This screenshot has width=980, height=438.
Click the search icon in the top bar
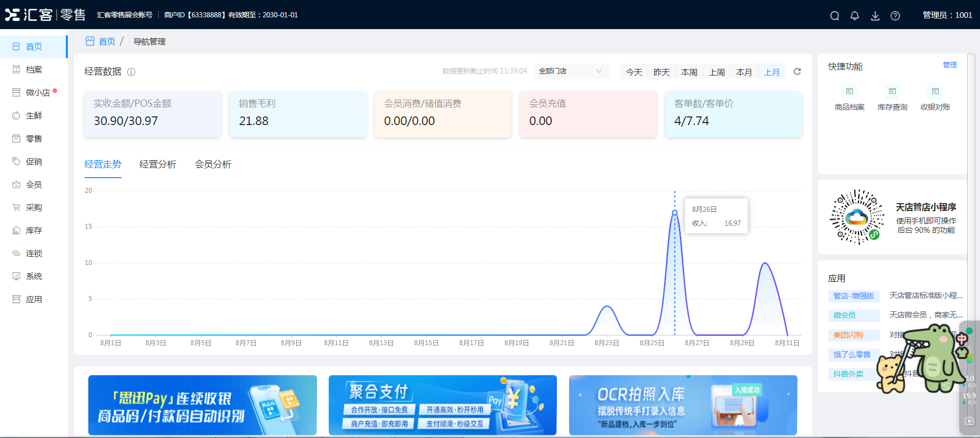tap(835, 15)
